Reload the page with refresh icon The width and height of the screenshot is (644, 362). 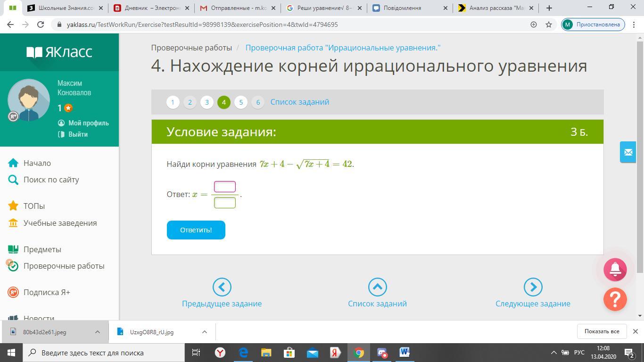41,25
